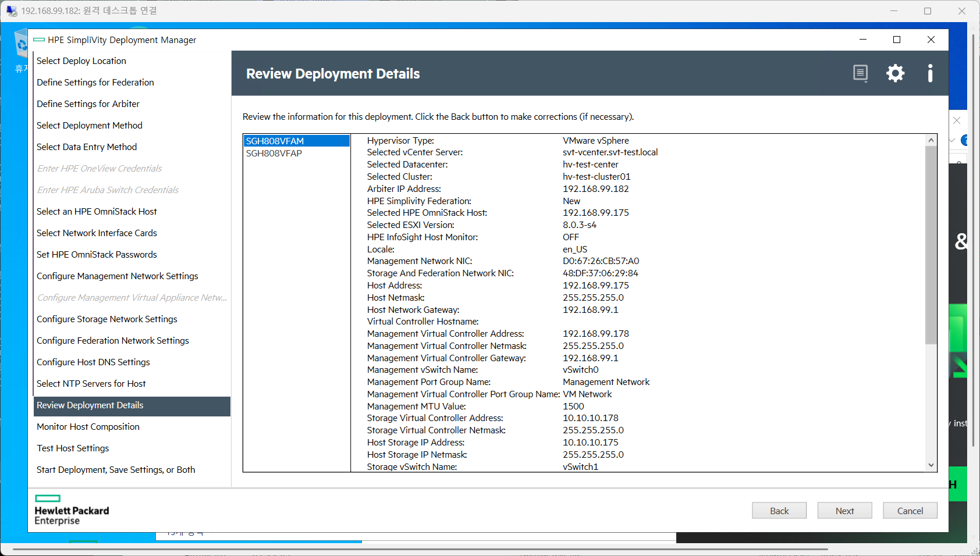Click the vCenter value svt-vcenter.svt-test.local
Screen dimensions: 980x556
click(x=610, y=152)
